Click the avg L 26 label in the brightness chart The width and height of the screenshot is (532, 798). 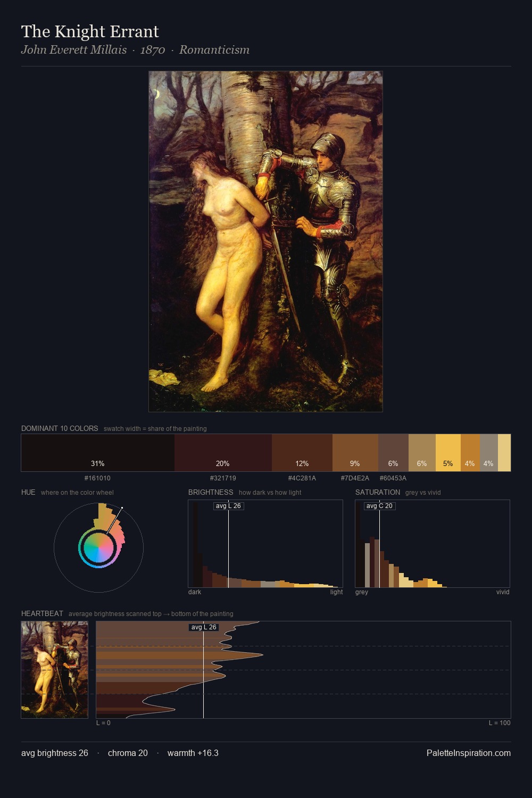[228, 506]
